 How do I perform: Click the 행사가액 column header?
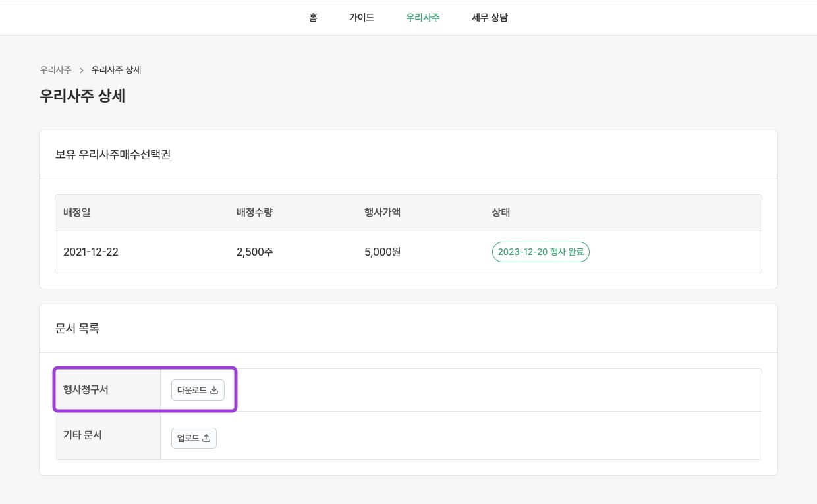click(382, 212)
